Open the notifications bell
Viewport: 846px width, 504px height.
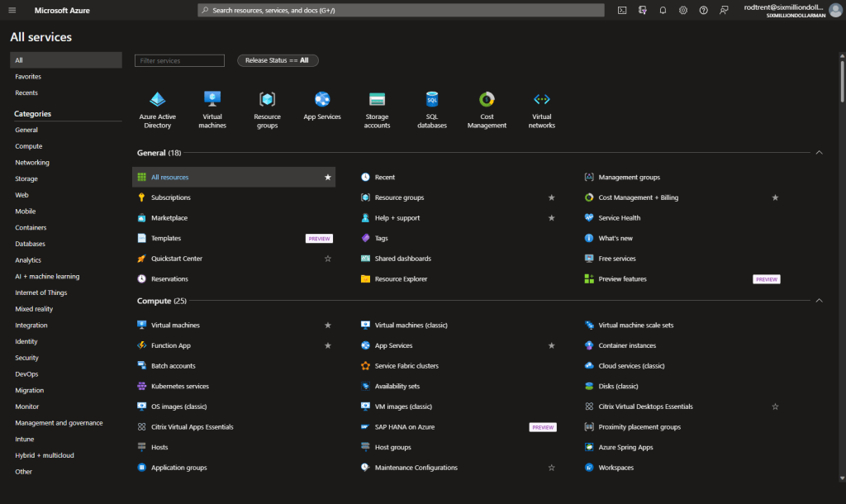663,10
